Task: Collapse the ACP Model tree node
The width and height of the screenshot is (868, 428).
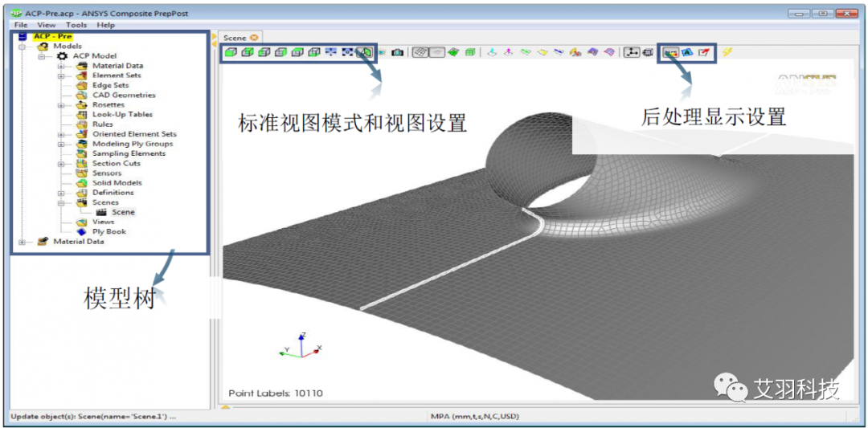Action: pos(42,56)
